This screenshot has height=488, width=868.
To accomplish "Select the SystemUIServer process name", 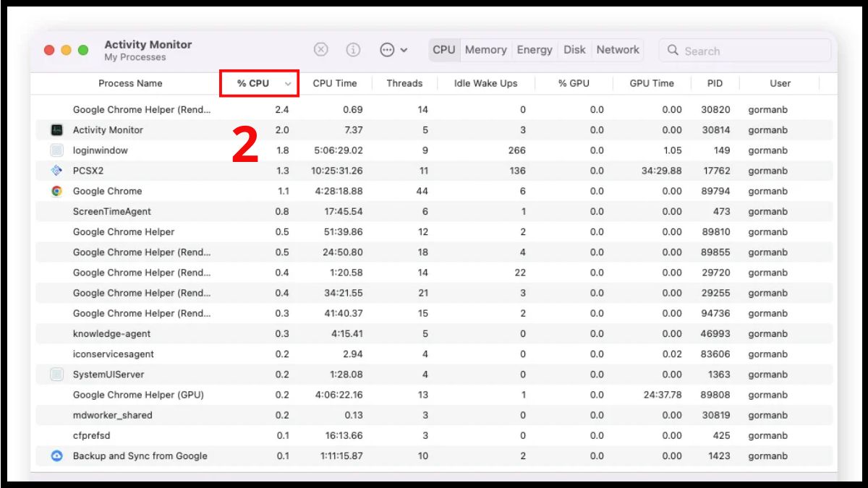I will click(109, 374).
